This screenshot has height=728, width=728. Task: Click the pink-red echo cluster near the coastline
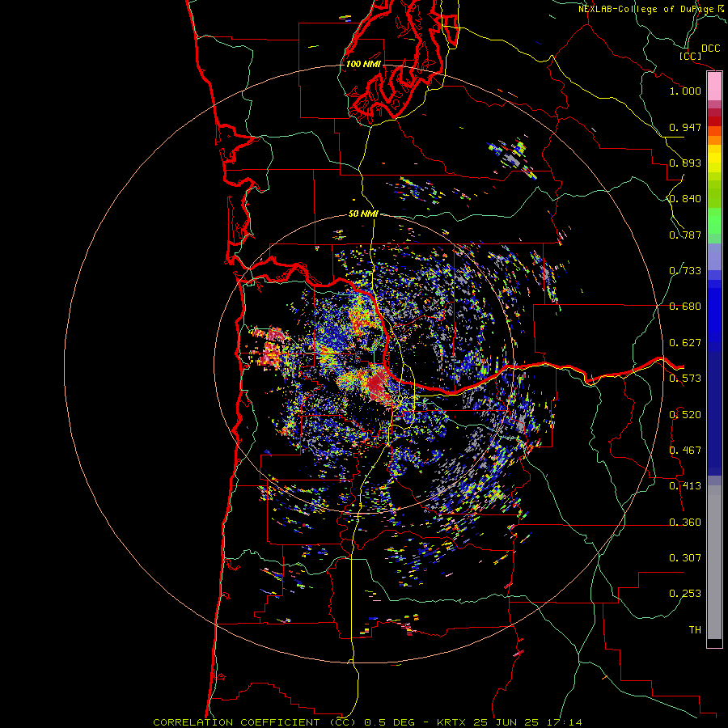coord(271,348)
